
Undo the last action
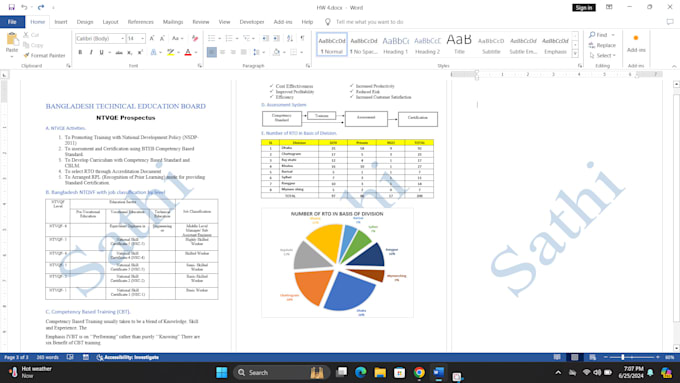pos(24,7)
